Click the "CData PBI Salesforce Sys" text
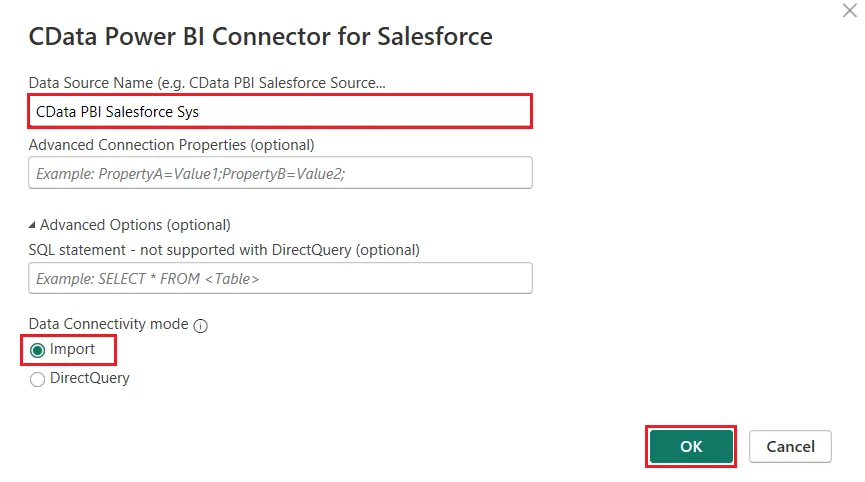The image size is (865, 482). 117,112
